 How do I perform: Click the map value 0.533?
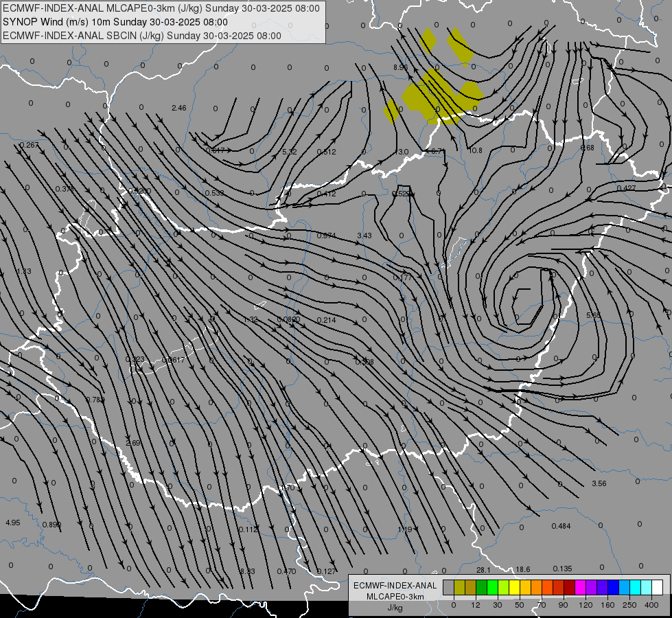pyautogui.click(x=214, y=193)
